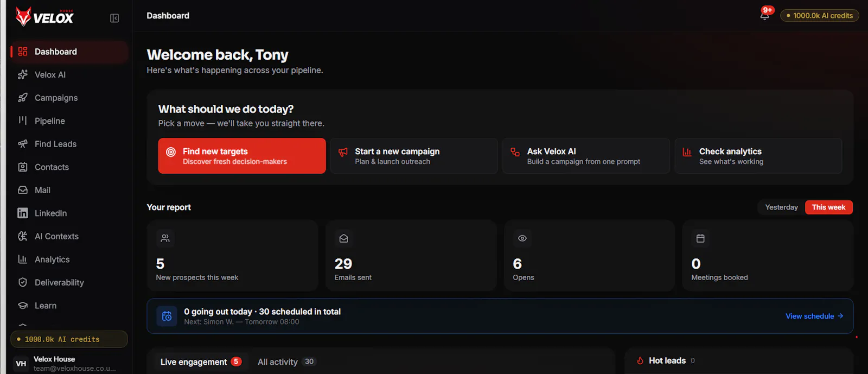
Task: Click the LinkedIn logo icon
Action: (23, 213)
